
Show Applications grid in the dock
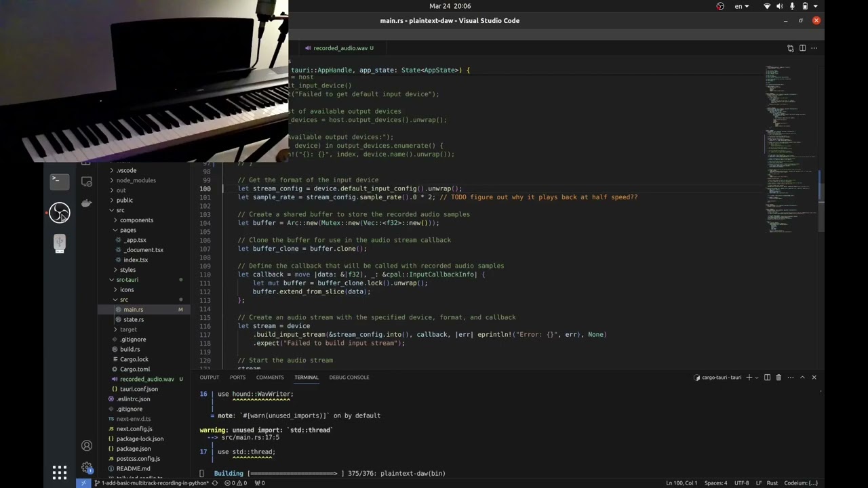coord(60,472)
